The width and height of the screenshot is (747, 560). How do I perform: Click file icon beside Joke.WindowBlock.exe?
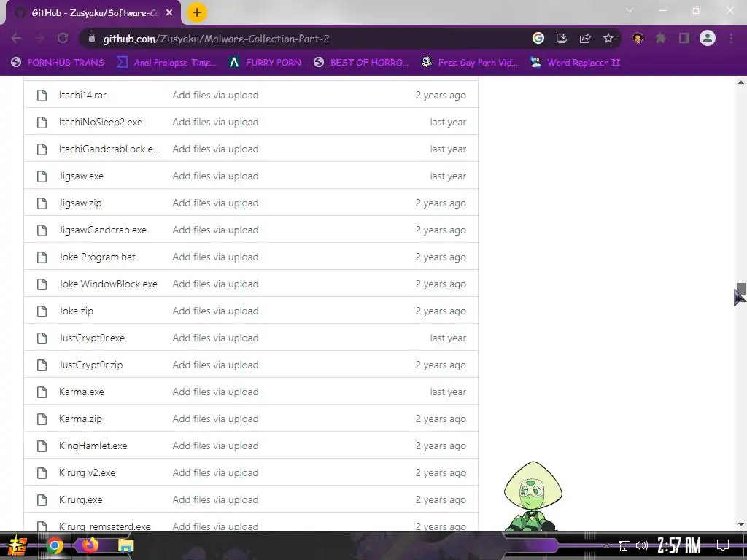click(42, 284)
